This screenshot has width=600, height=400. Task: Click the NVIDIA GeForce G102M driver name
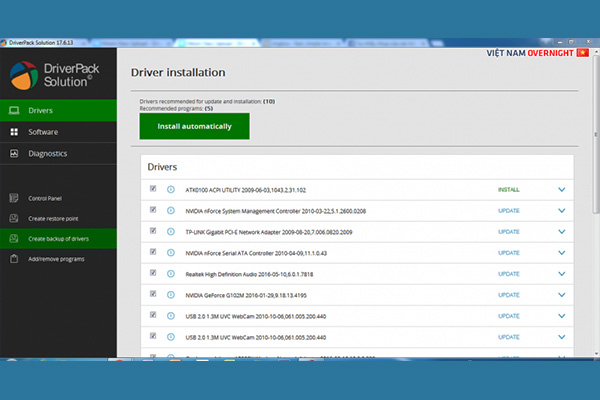coord(246,295)
